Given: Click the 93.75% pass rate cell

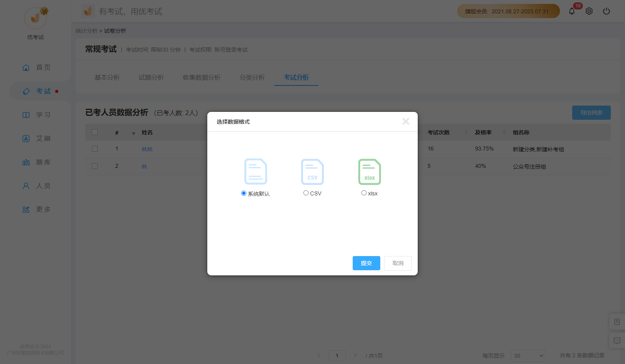Looking at the screenshot, I should click(x=484, y=149).
